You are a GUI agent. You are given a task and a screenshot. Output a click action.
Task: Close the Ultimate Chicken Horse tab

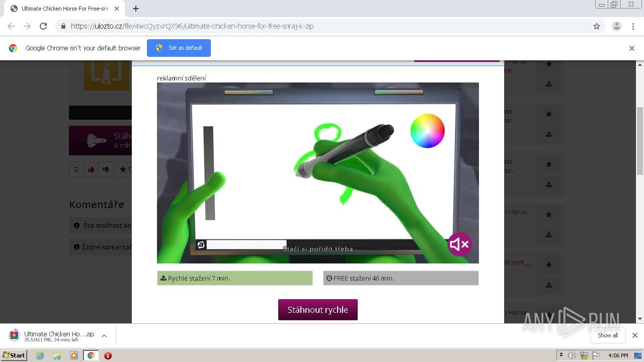click(117, 9)
